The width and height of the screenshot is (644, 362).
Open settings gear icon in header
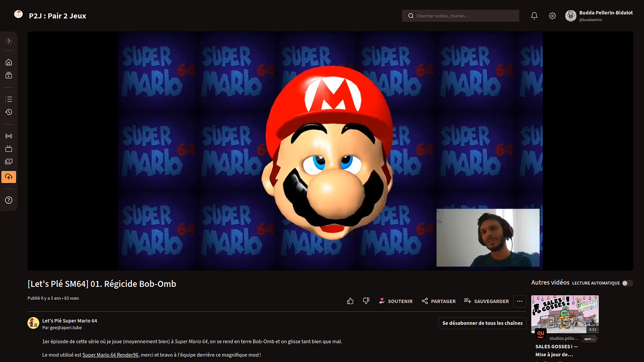(552, 16)
